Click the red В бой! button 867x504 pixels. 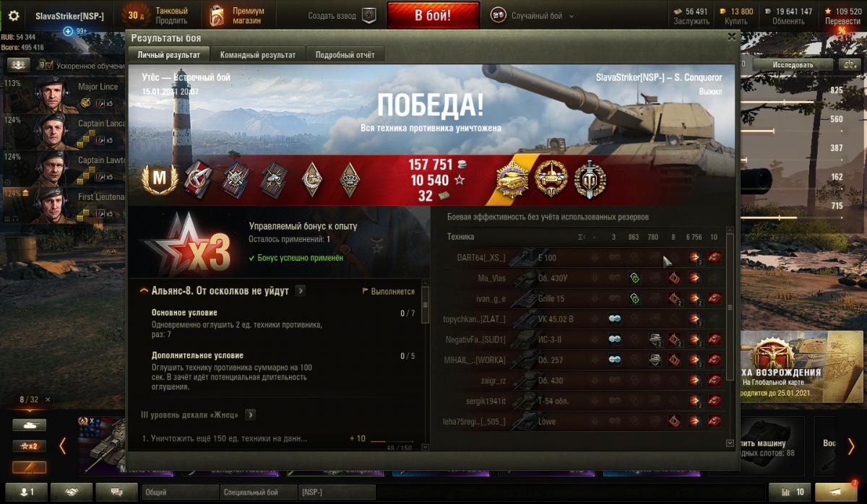pyautogui.click(x=433, y=15)
